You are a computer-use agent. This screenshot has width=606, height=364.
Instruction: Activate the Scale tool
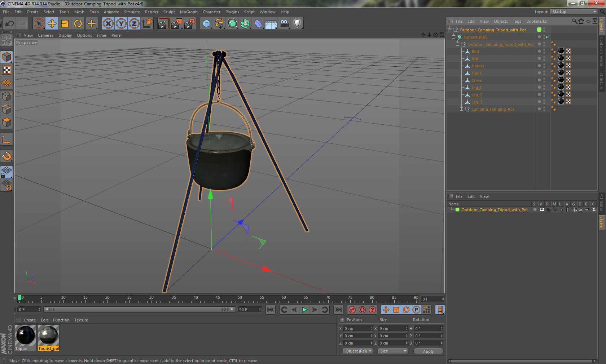pos(65,24)
